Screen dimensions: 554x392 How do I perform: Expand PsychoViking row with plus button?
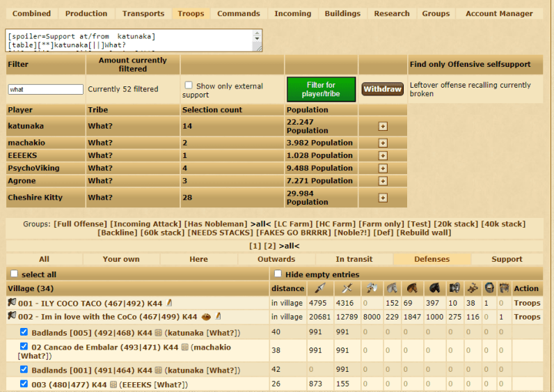(x=383, y=168)
